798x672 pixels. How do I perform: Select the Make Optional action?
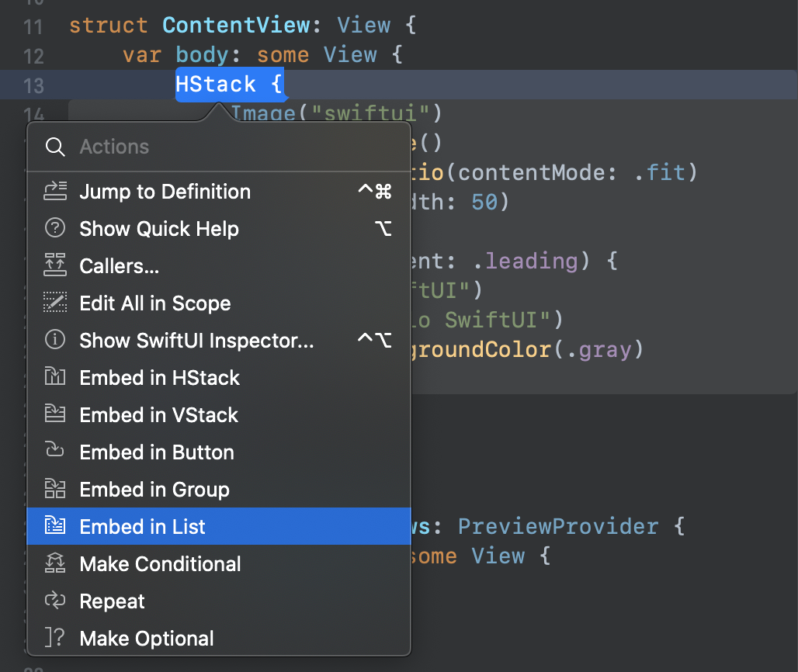coord(147,639)
